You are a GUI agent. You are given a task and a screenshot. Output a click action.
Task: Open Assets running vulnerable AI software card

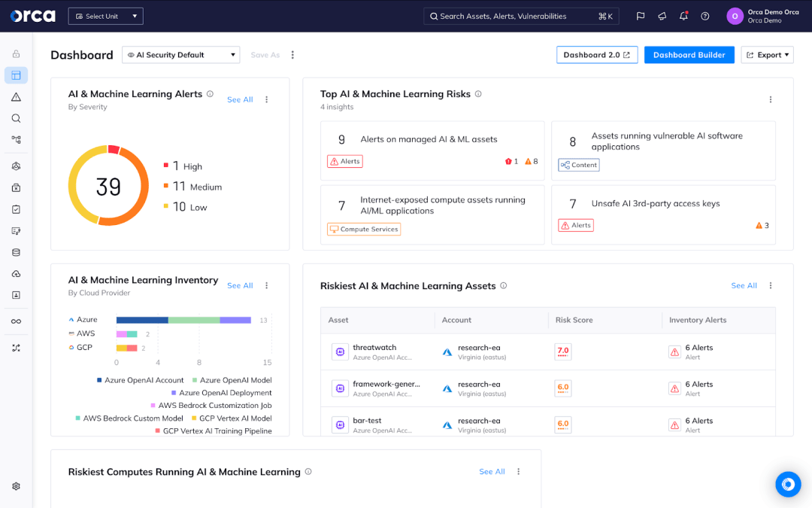[x=663, y=151]
